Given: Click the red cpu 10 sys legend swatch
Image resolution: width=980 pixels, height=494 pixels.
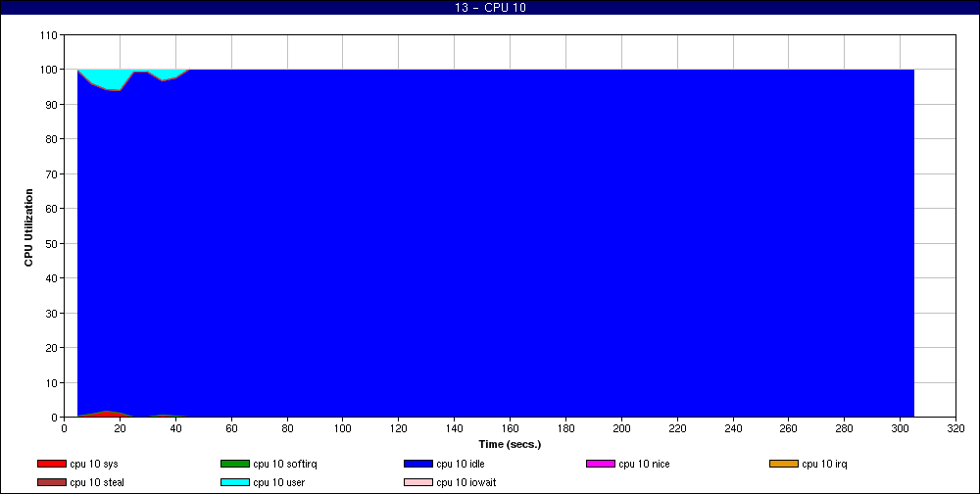Looking at the screenshot, I should coord(51,464).
